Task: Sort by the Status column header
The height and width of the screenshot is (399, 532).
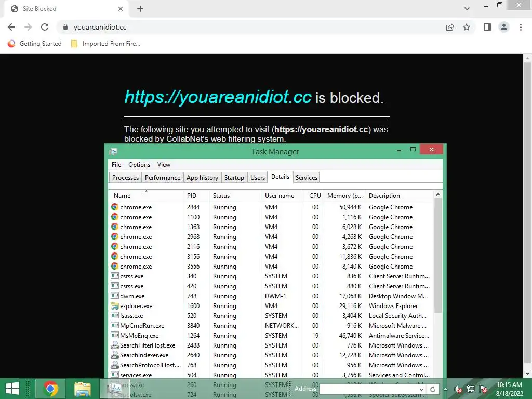Action: click(235, 196)
